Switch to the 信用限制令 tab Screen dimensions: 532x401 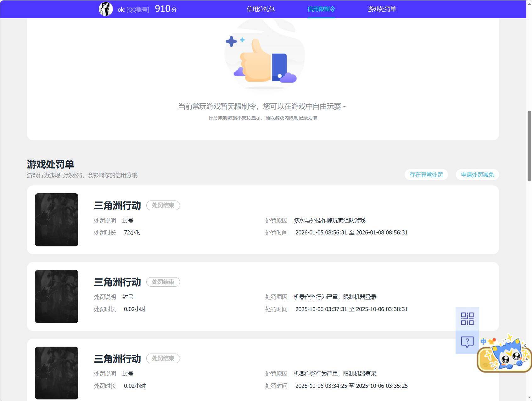[321, 9]
